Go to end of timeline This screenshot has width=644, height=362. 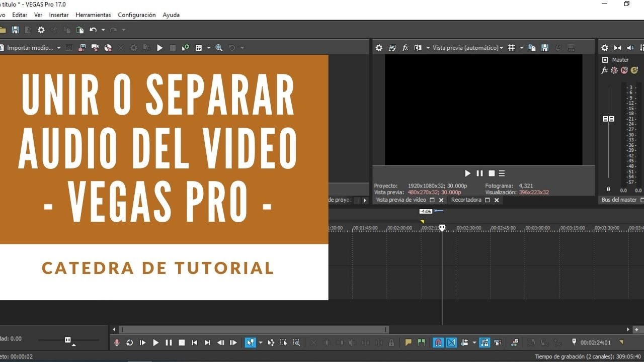click(x=207, y=342)
